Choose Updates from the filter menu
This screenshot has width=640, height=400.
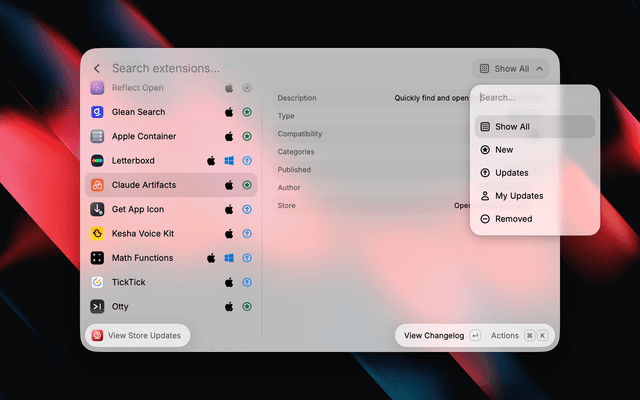point(535,173)
